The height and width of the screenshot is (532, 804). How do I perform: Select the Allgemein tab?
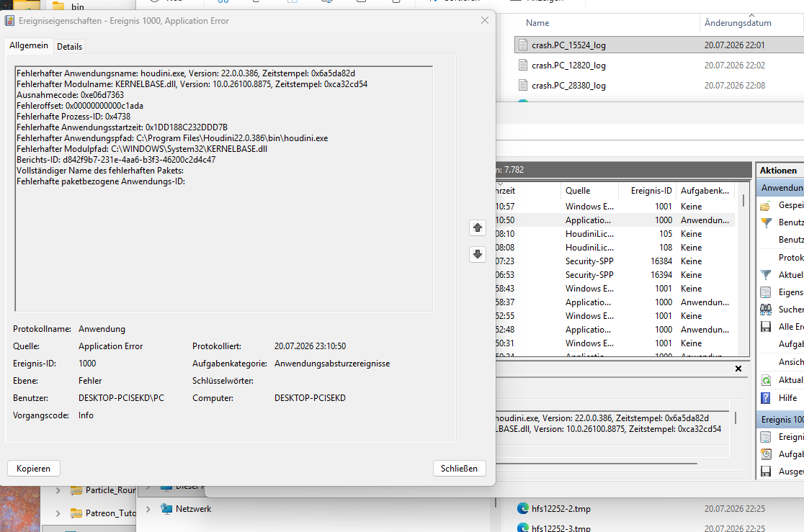[x=29, y=45]
